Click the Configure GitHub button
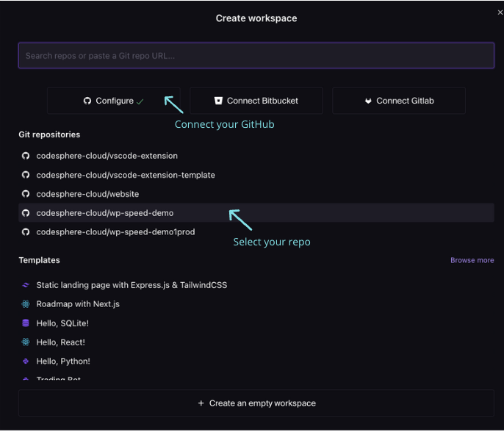This screenshot has height=432, width=504. [x=113, y=101]
